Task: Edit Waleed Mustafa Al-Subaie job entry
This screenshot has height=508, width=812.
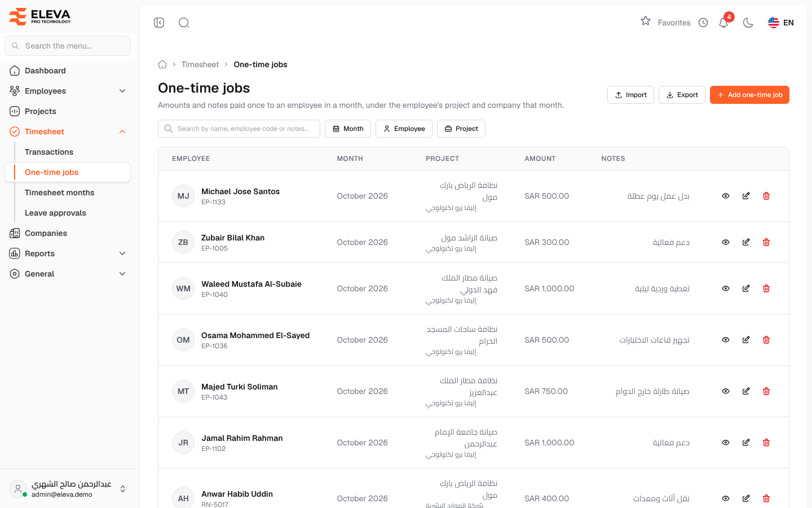Action: click(746, 288)
